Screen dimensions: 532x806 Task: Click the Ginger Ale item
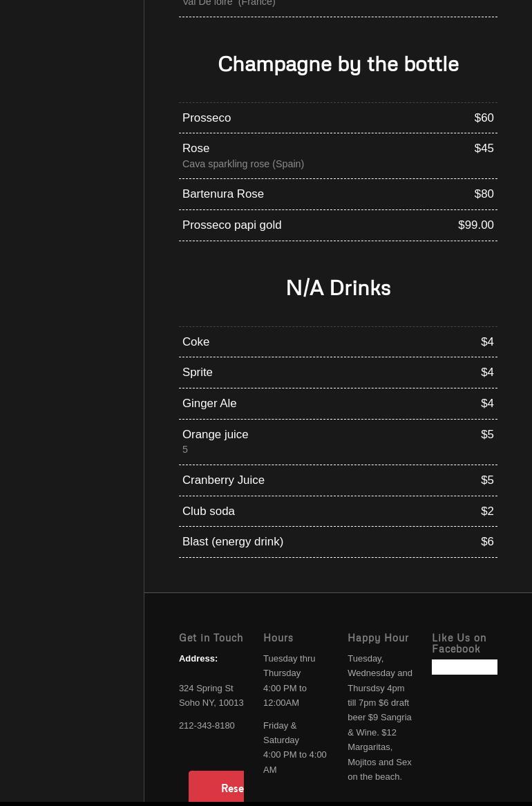pyautogui.click(x=209, y=403)
